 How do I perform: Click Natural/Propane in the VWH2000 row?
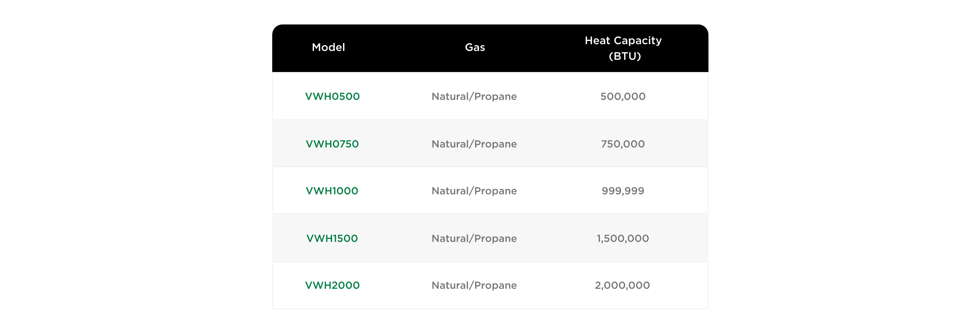474,285
